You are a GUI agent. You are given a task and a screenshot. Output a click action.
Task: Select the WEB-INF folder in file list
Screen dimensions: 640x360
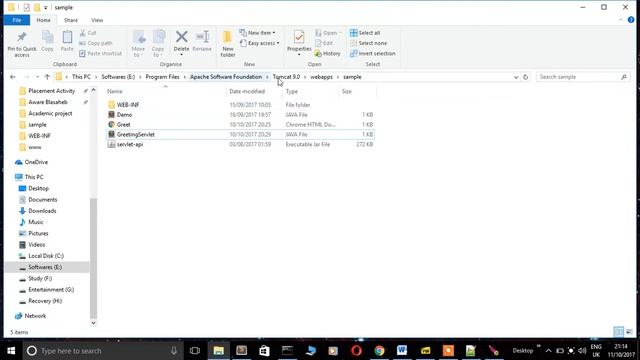pyautogui.click(x=128, y=105)
